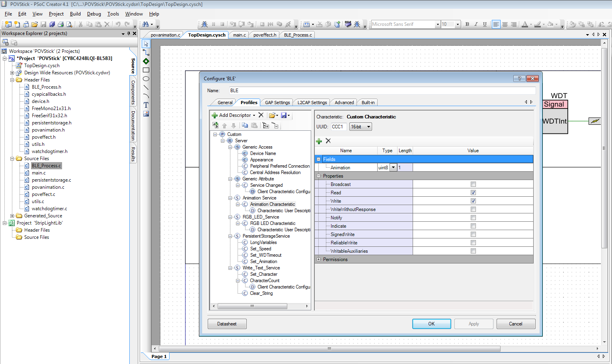
Task: Click the UUID input field
Action: click(339, 127)
